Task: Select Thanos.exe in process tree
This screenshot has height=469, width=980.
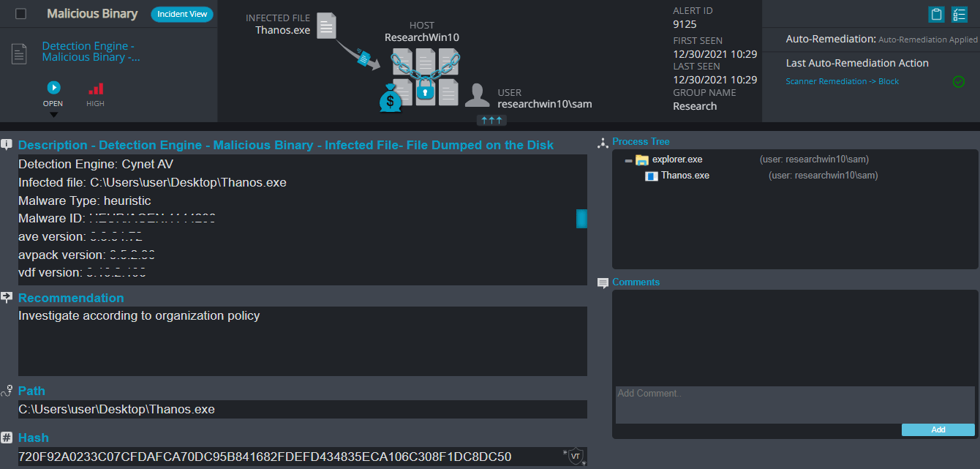Action: click(685, 176)
